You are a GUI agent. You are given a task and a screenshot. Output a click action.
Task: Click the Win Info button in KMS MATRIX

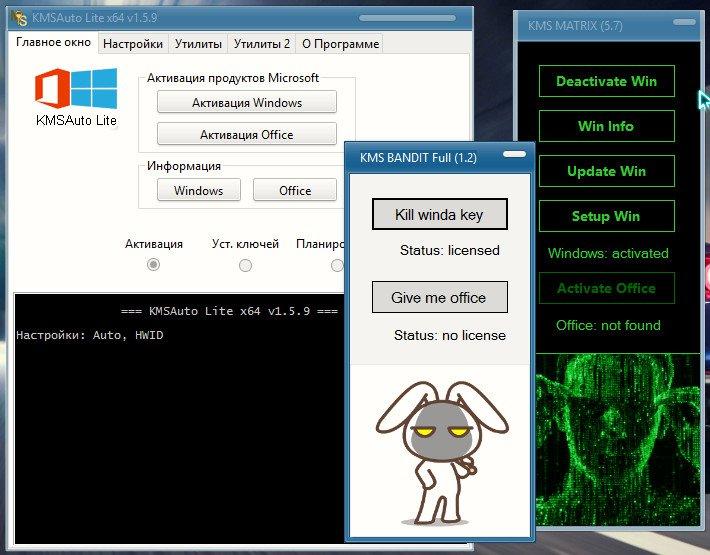606,126
